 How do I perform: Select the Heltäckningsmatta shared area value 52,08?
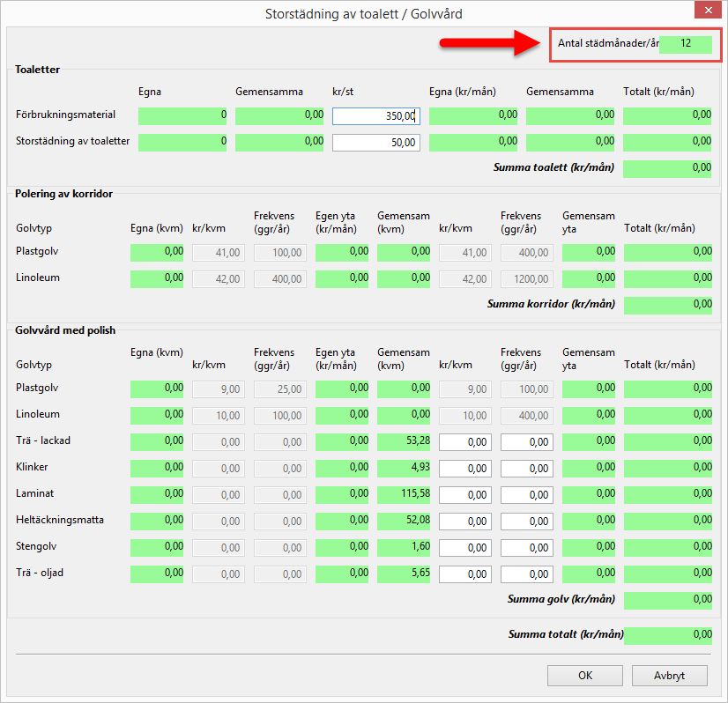tap(404, 521)
